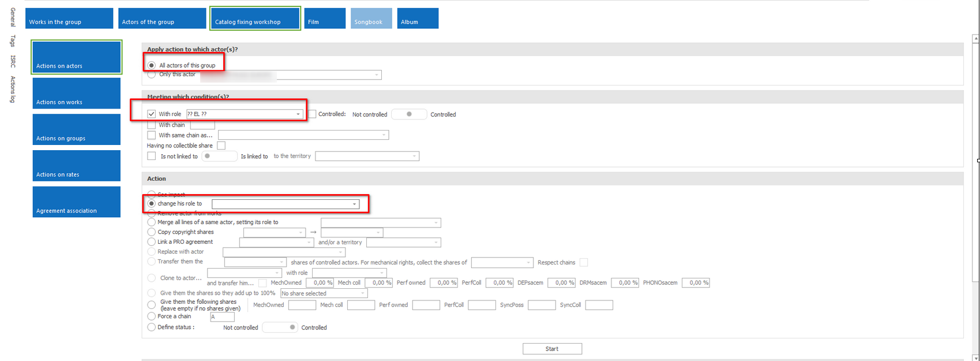The width and height of the screenshot is (980, 361).
Task: Open the Songbook tile
Action: pos(371,18)
